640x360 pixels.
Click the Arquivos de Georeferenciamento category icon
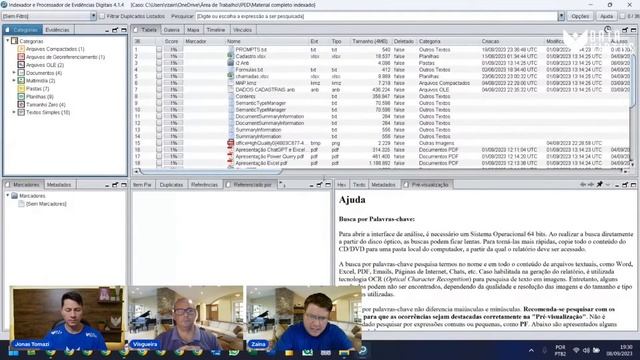click(21, 57)
